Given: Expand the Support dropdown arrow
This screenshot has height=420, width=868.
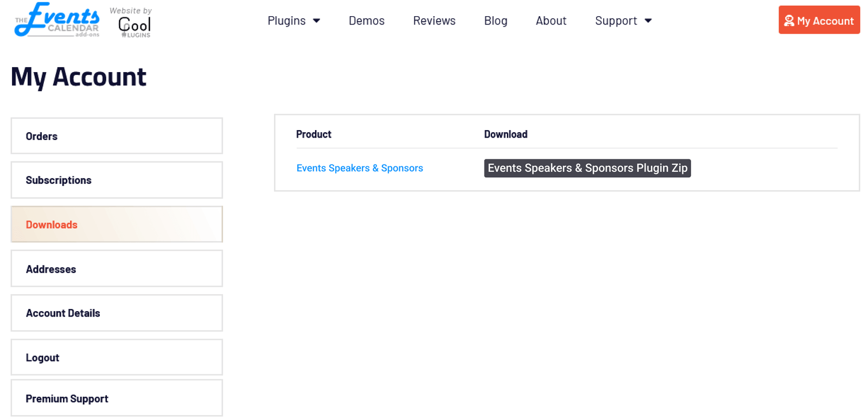Looking at the screenshot, I should [648, 21].
